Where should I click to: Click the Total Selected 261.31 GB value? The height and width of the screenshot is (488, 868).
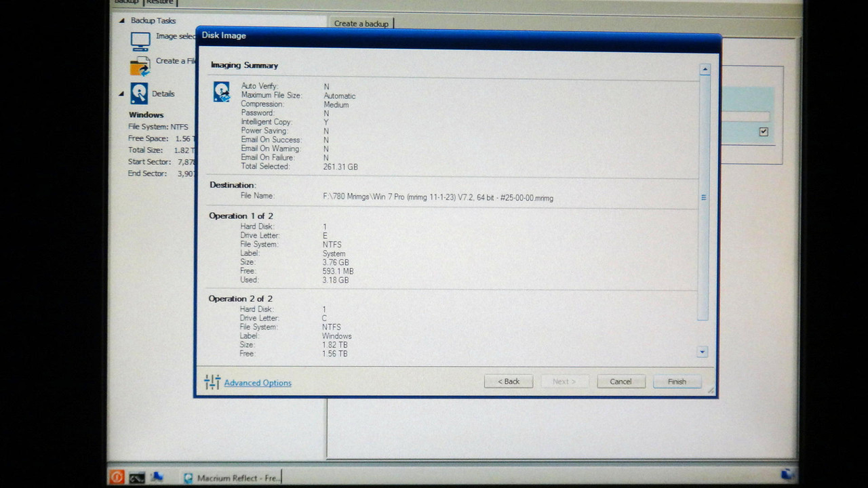(340, 167)
